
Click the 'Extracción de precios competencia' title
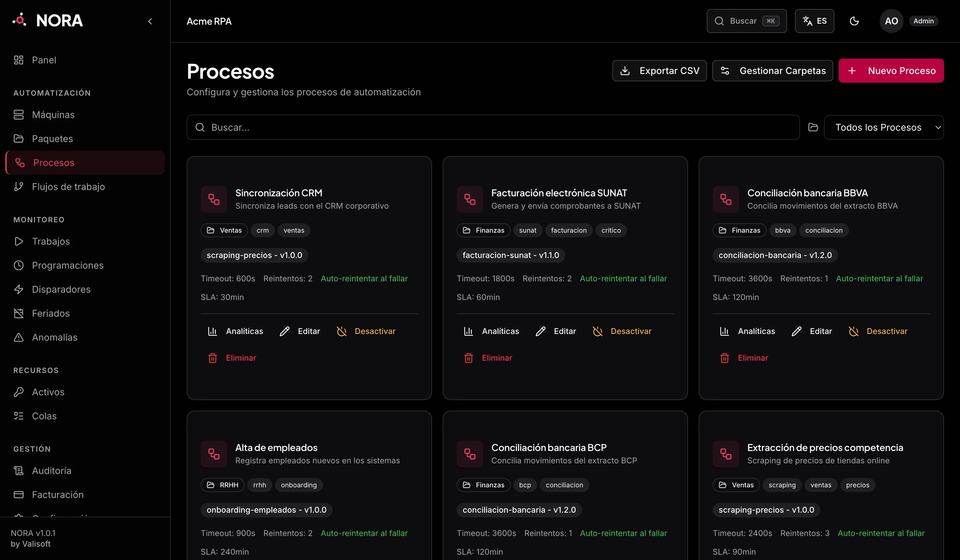tap(825, 447)
